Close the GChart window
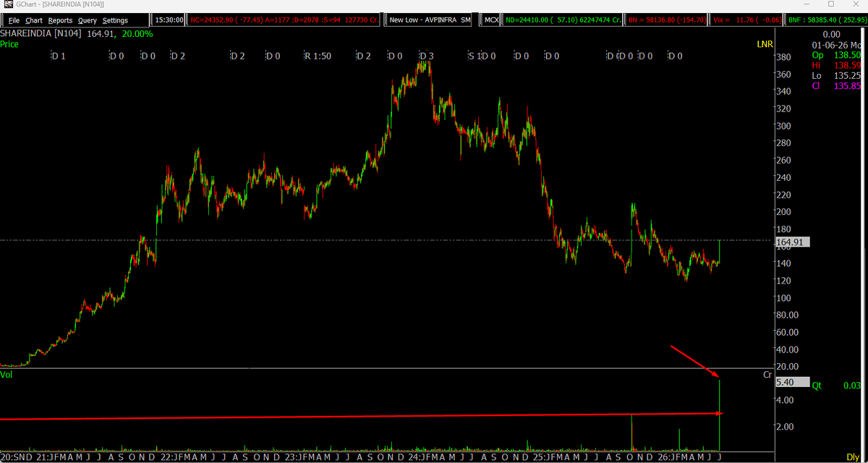 pyautogui.click(x=856, y=5)
